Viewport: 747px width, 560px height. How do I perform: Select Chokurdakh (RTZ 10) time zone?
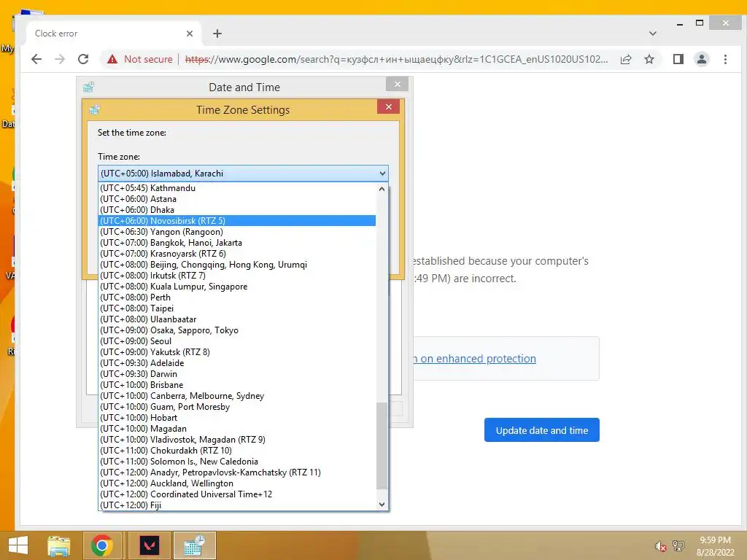pyautogui.click(x=237, y=451)
